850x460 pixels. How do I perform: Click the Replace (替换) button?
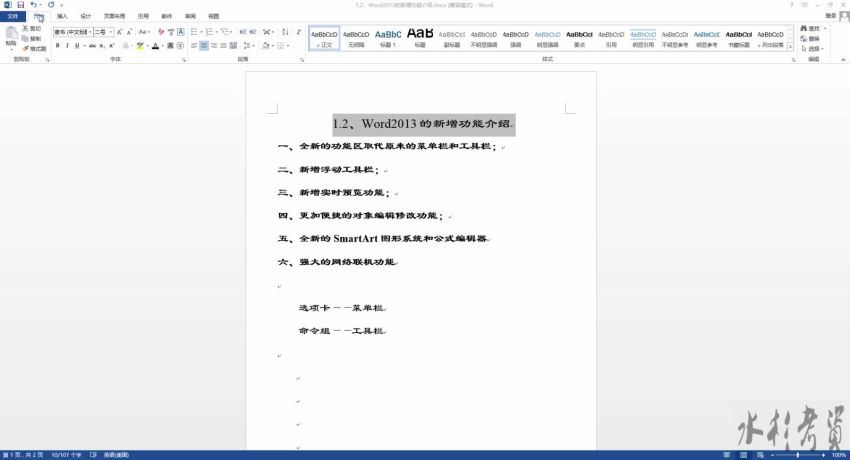click(x=810, y=38)
